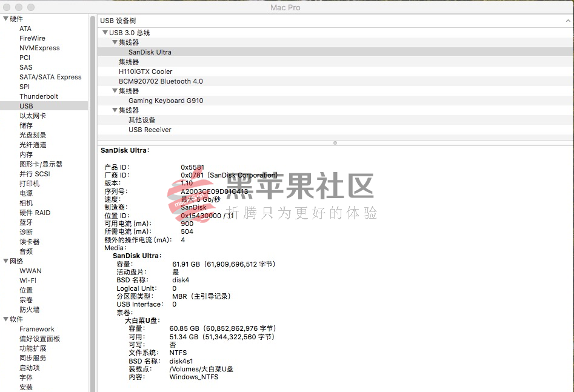Select 相机 in the sidebar

tap(25, 203)
